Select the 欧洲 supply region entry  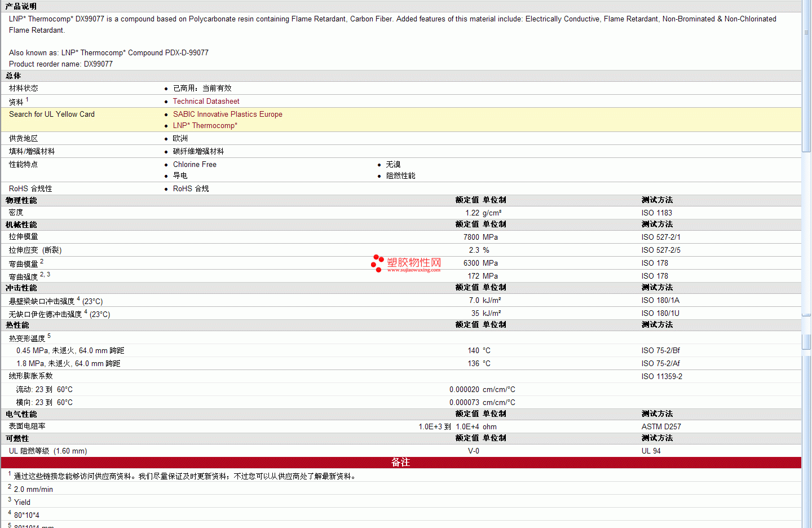coord(180,139)
